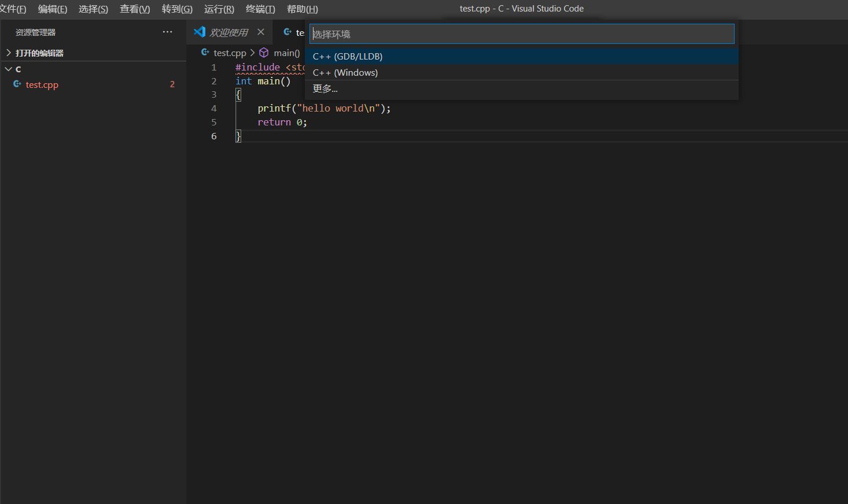Click the return 0; statement
This screenshot has height=504, width=848.
point(282,123)
